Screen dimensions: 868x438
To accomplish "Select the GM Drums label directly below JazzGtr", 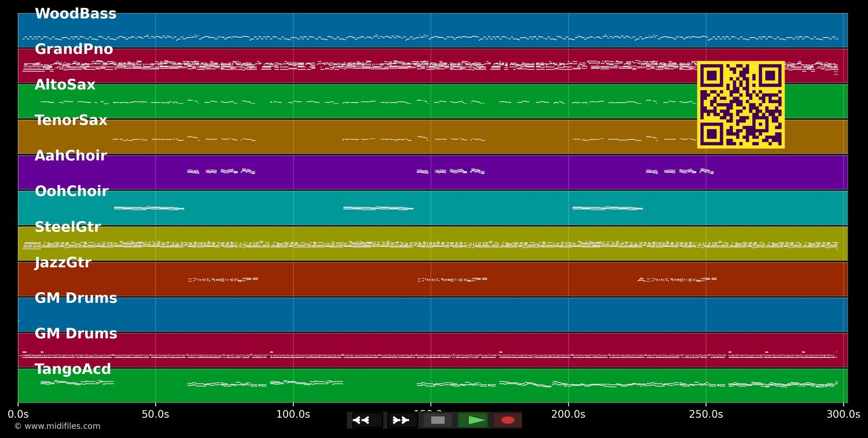I will [76, 299].
